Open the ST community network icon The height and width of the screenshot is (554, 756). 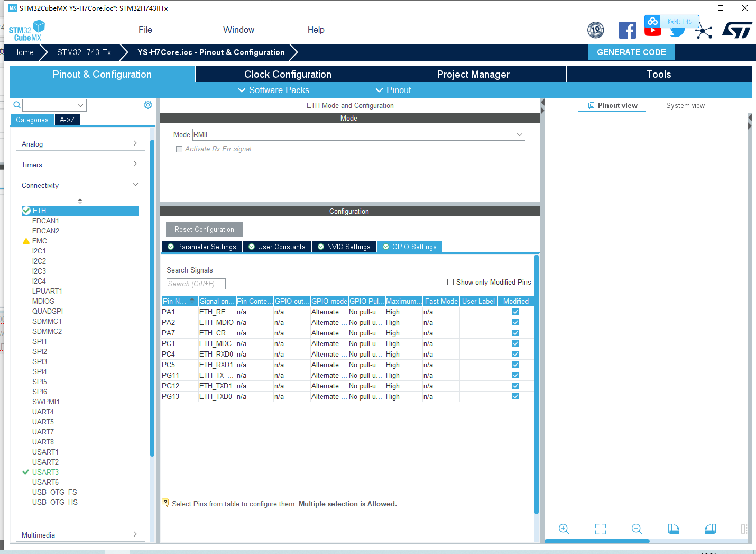[x=704, y=31]
